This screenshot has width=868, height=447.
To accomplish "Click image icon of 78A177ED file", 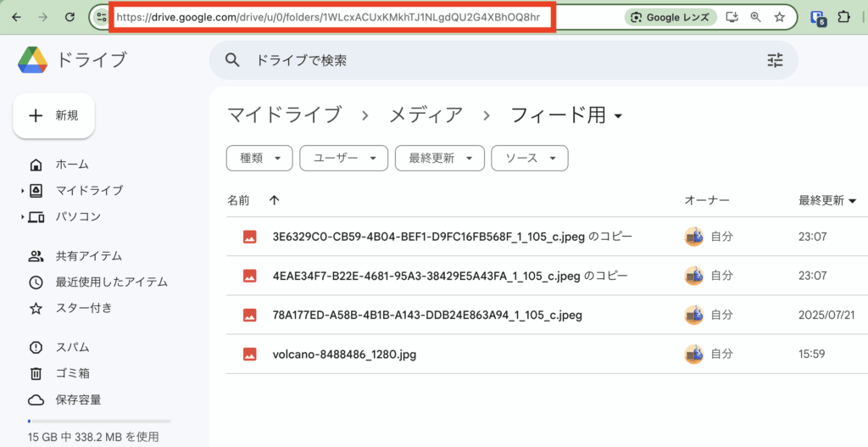I will point(250,316).
